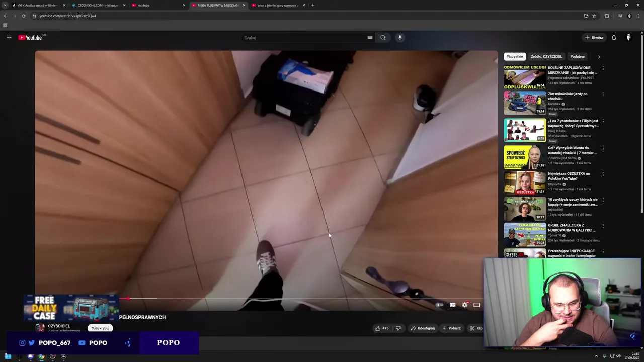This screenshot has height=362, width=644.
Task: Start voice search with the microphone
Action: (400, 37)
